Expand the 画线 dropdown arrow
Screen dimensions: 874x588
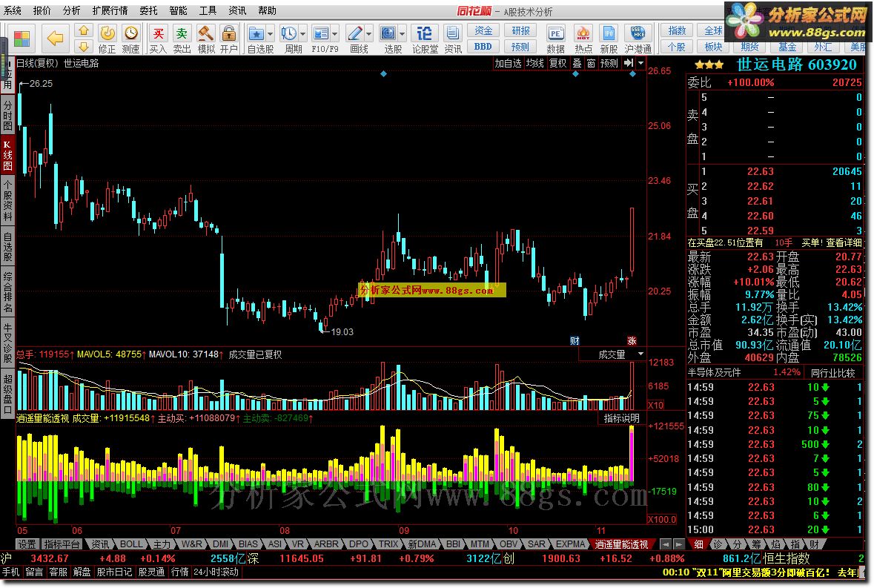point(369,34)
